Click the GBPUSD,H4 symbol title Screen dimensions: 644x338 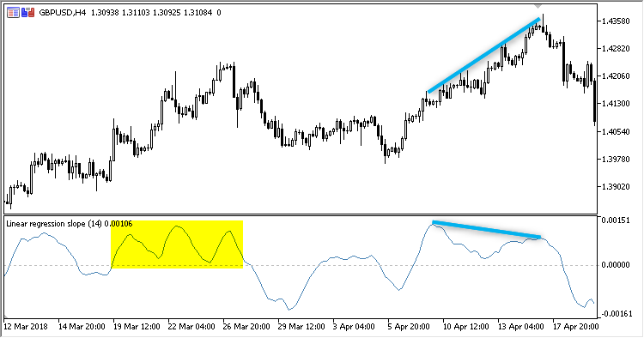point(63,13)
